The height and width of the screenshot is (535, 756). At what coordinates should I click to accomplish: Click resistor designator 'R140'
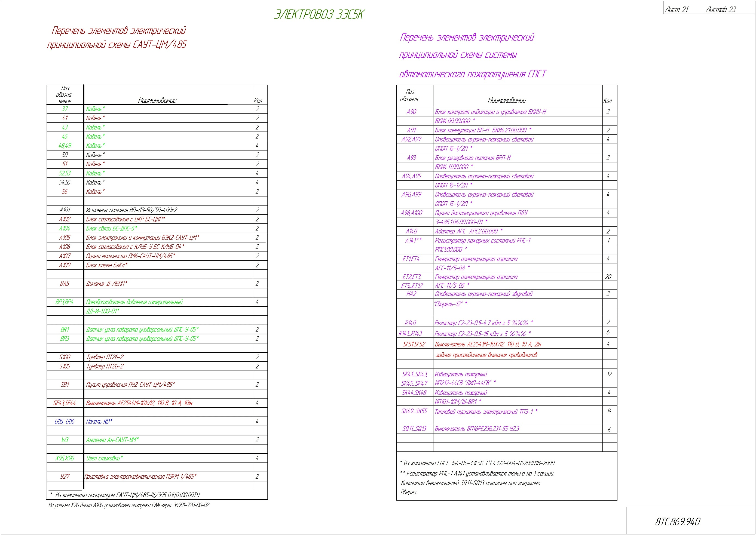pyautogui.click(x=411, y=323)
